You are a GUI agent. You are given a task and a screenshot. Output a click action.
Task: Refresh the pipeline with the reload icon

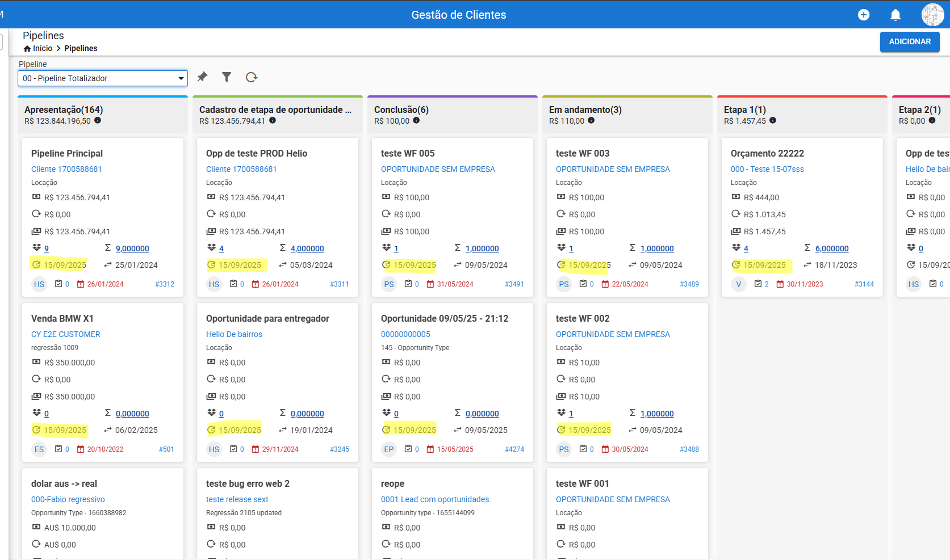[252, 77]
